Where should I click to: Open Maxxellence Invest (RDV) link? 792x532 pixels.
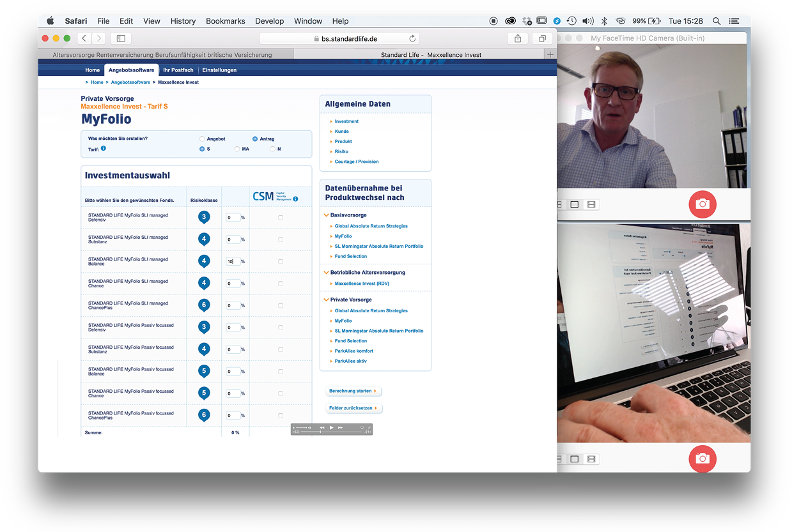tap(362, 284)
